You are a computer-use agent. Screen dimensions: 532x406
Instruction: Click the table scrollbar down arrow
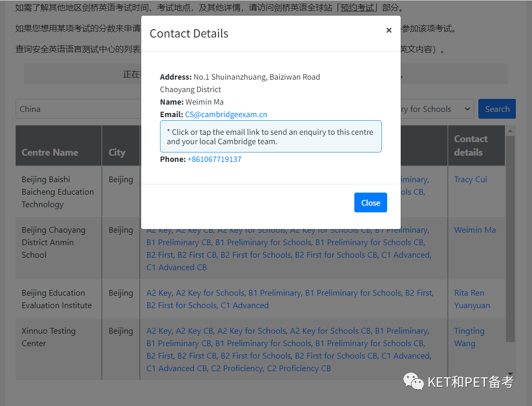(510, 374)
